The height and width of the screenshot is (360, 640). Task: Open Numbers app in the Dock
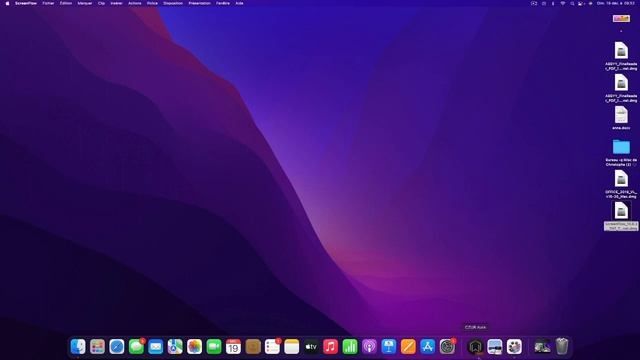(350, 347)
